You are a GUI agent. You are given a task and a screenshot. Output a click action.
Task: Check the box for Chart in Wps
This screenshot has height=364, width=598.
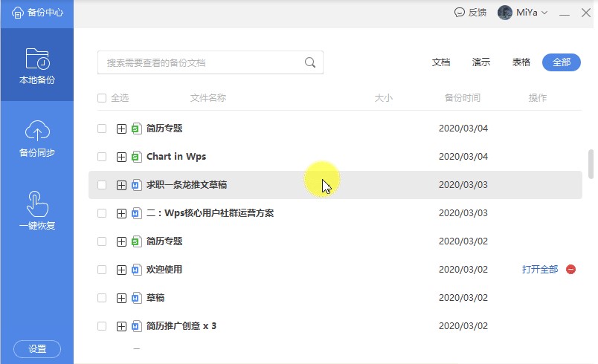102,157
